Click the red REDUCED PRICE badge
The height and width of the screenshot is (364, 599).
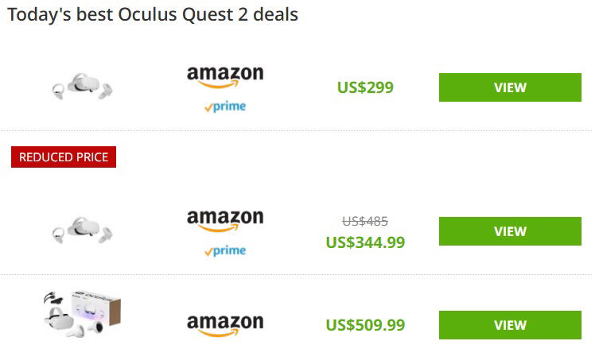coord(64,157)
